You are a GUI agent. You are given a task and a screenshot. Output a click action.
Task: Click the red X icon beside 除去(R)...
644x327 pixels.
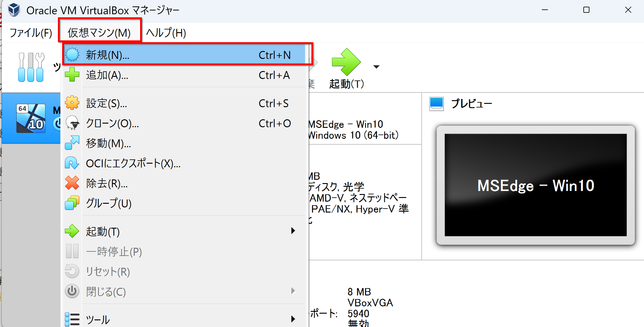click(x=72, y=183)
